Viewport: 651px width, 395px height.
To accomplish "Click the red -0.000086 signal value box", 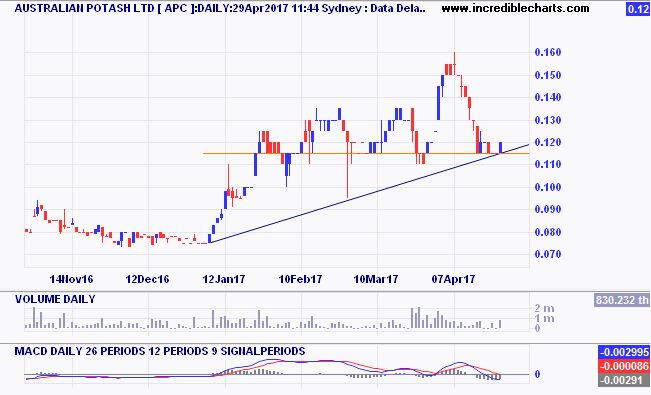I will [x=624, y=366].
